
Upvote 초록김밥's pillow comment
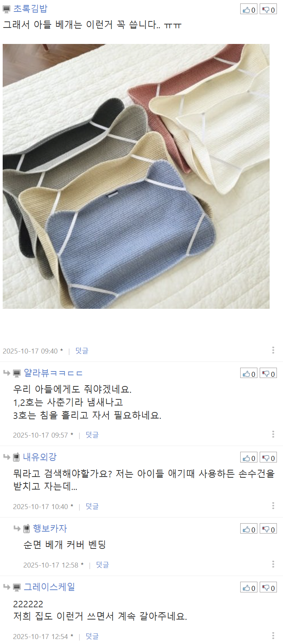tap(249, 9)
